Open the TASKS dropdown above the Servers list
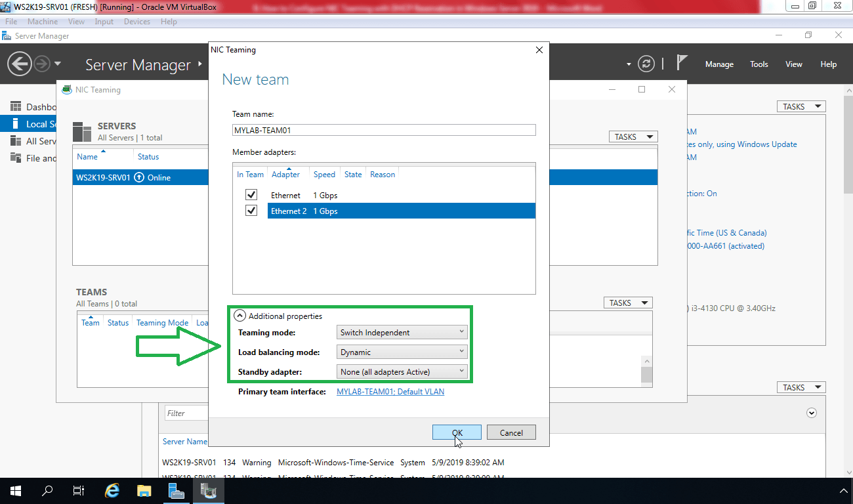 click(632, 136)
